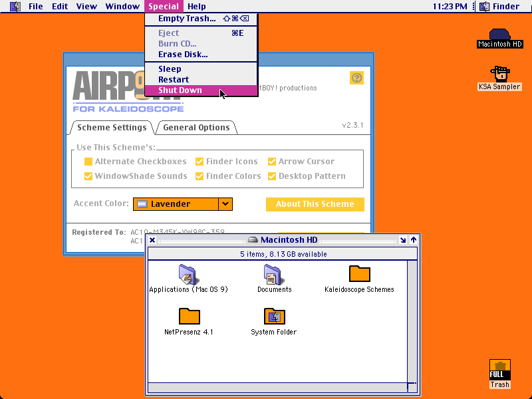Click the Finder application menu icon
532x399 pixels.
(x=484, y=6)
